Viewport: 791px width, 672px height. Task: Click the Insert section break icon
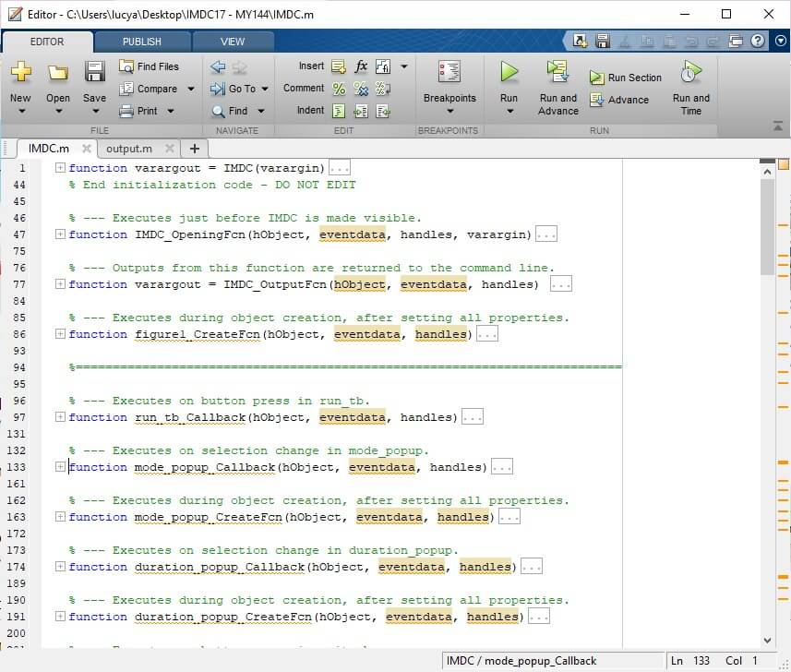pyautogui.click(x=338, y=66)
